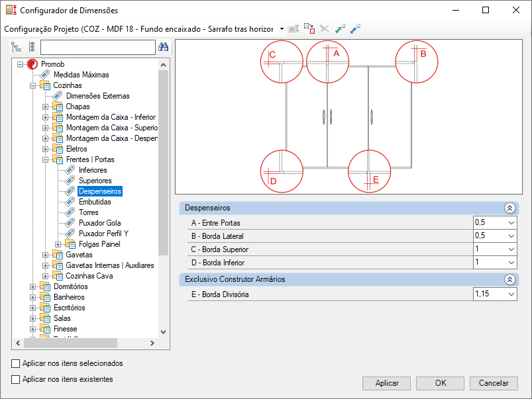Expand the Escritórios folder
Screen dimensions: 532x399
point(32,308)
